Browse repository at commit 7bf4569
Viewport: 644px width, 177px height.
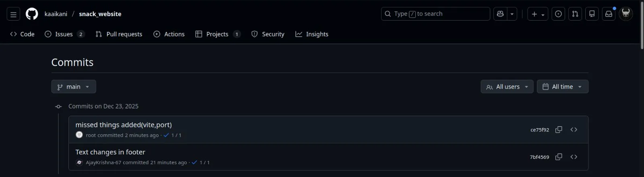574,157
